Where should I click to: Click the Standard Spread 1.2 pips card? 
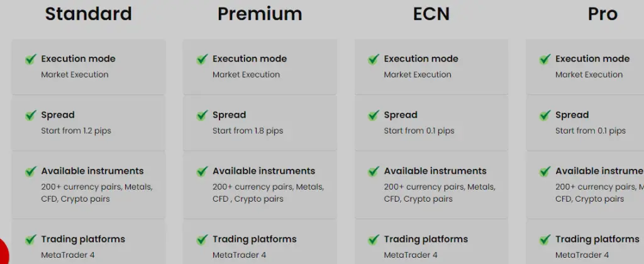88,123
